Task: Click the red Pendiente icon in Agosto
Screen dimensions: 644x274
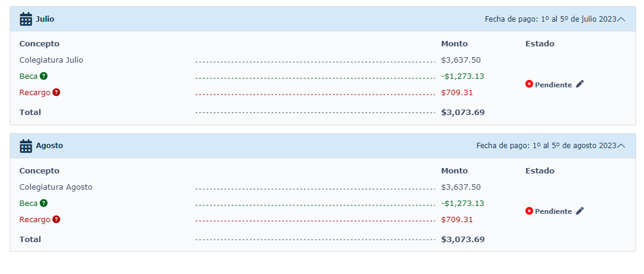Action: tap(529, 211)
